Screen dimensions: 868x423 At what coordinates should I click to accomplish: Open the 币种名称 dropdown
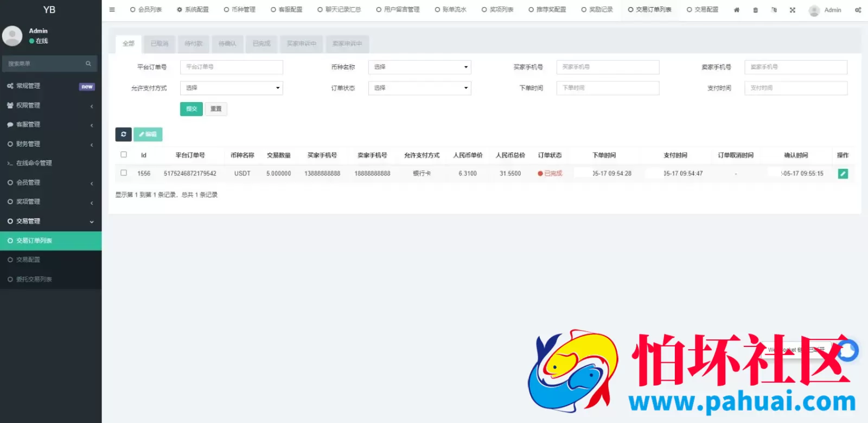point(420,67)
